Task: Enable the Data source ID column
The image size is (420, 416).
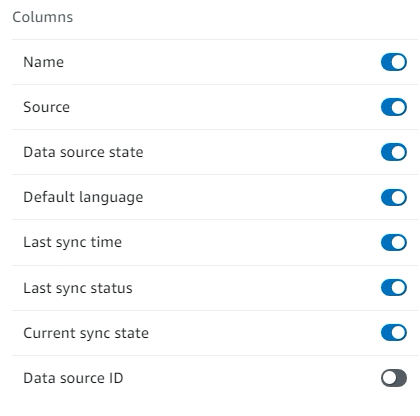Action: tap(394, 378)
